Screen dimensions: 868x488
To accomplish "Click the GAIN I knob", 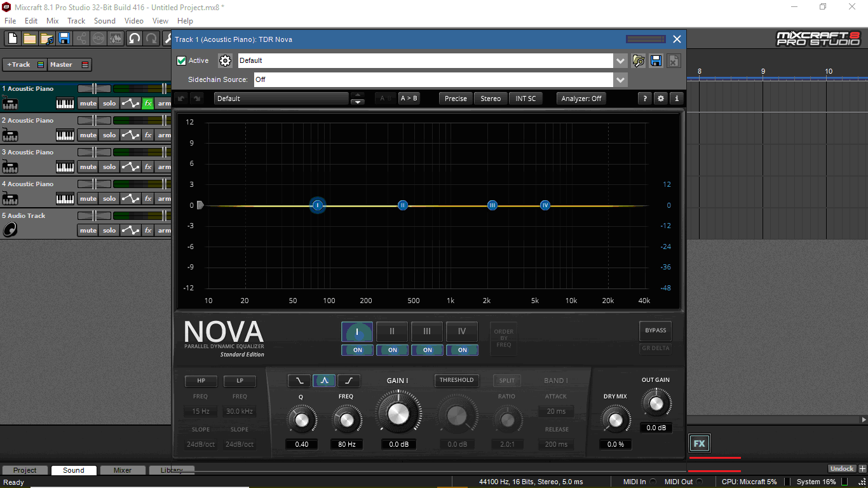I will 398,414.
